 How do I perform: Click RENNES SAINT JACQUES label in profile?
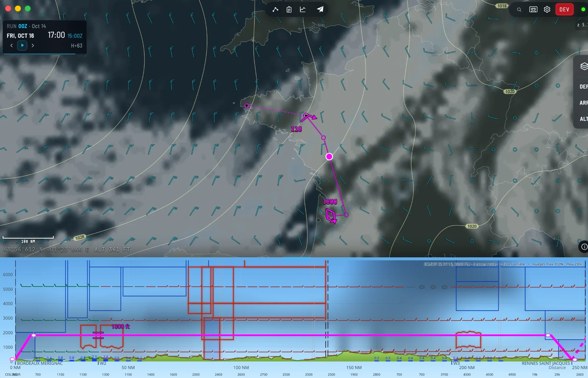pos(546,363)
